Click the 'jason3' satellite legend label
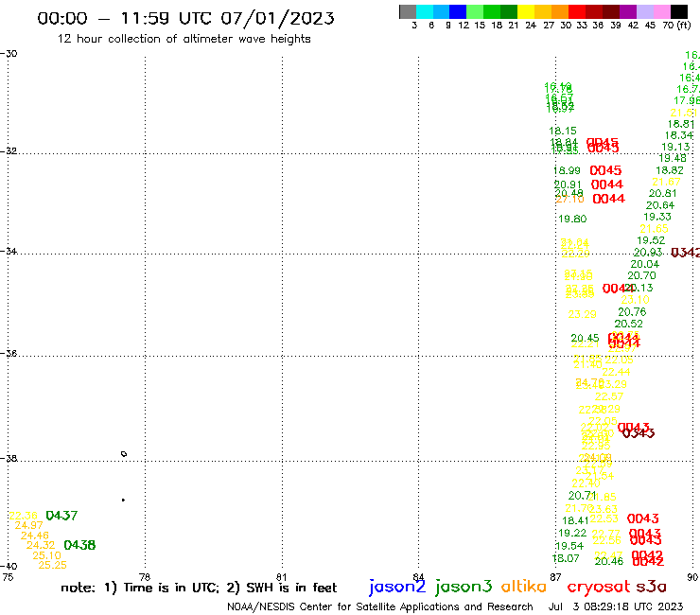Viewport: 700px width, 615px height. coord(464,587)
